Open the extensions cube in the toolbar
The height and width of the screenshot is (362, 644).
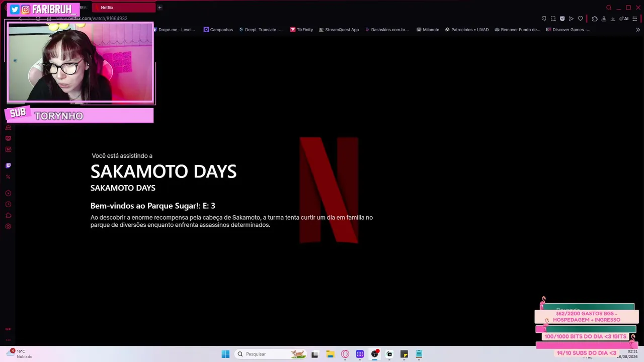595,19
